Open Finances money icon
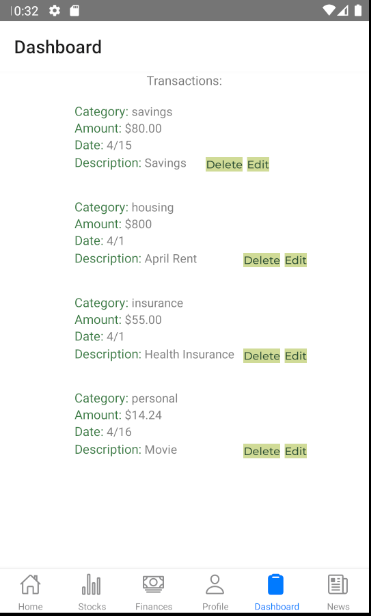Screen dimensions: 371x616 153,584
